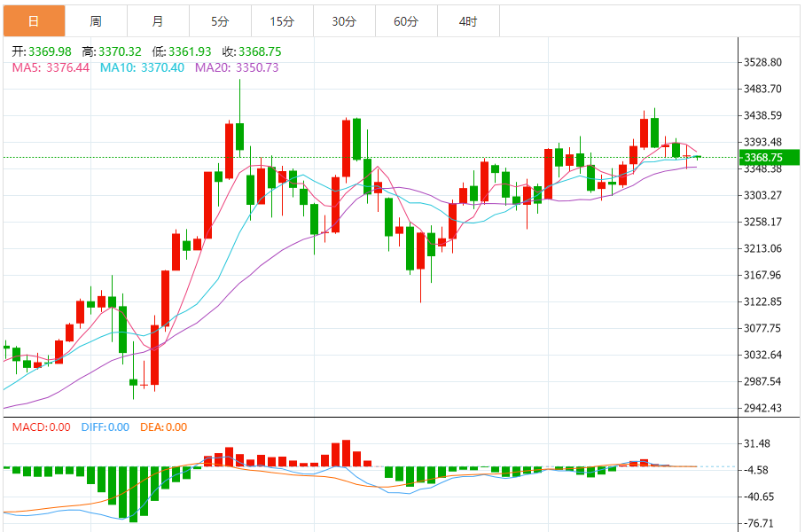Click the current price tag 3368.75 on axis

[769, 158]
